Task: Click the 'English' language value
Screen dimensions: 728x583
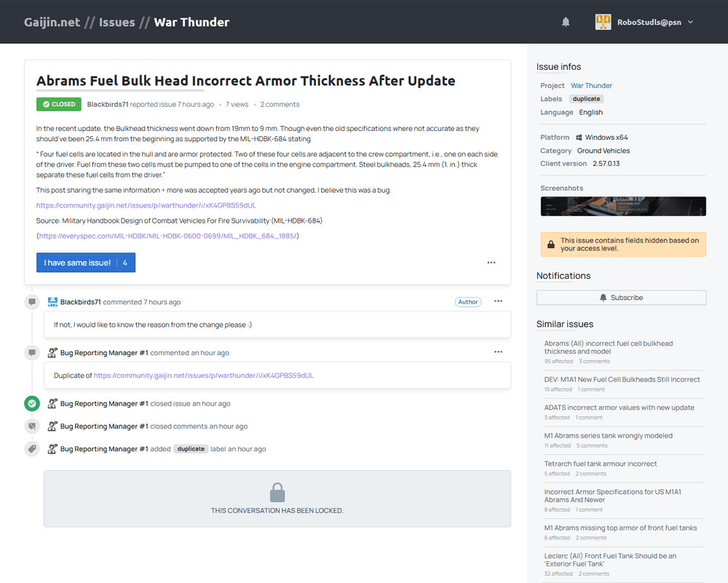Action: (x=590, y=112)
